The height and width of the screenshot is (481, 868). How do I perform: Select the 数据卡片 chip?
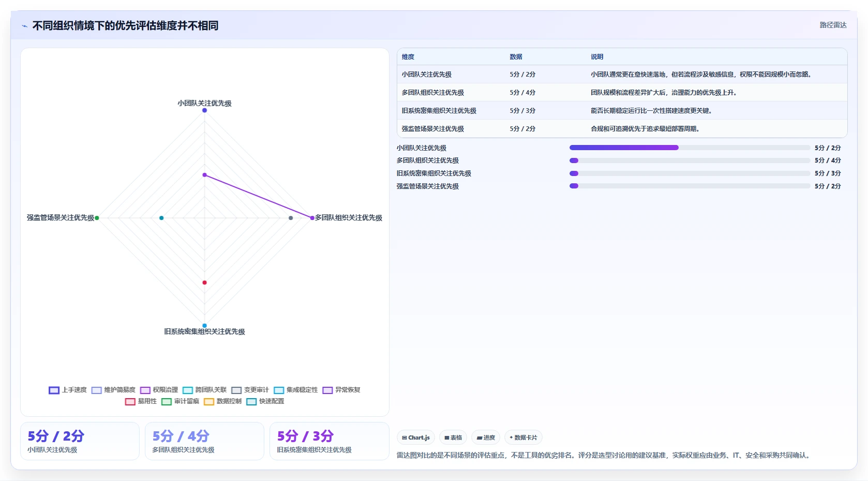(523, 438)
